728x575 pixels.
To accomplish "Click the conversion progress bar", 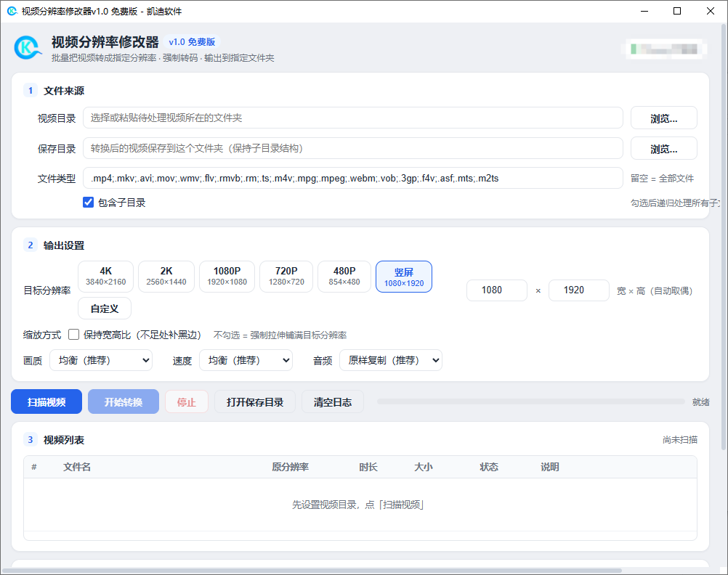I will point(531,401).
